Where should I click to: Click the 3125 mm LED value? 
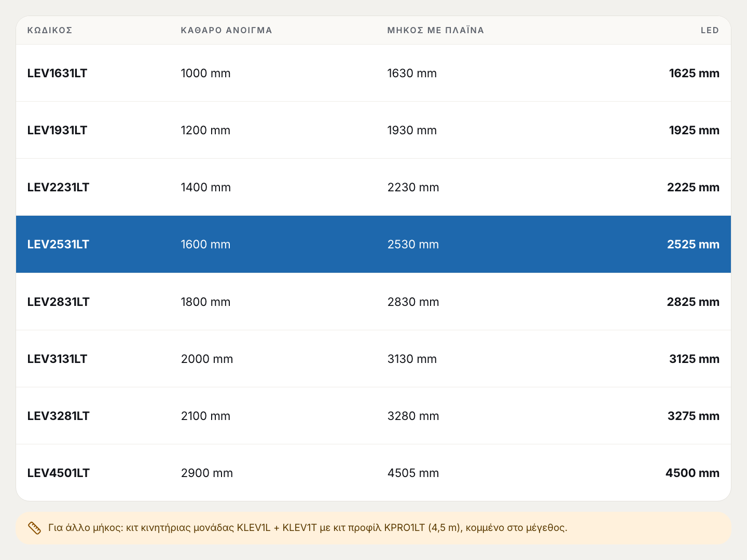tap(694, 359)
